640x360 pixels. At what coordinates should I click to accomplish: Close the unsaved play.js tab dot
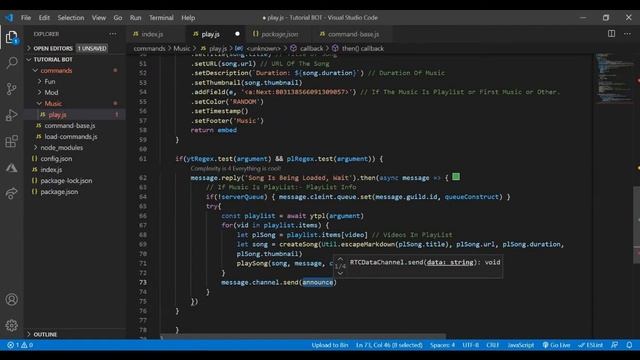tap(237, 34)
